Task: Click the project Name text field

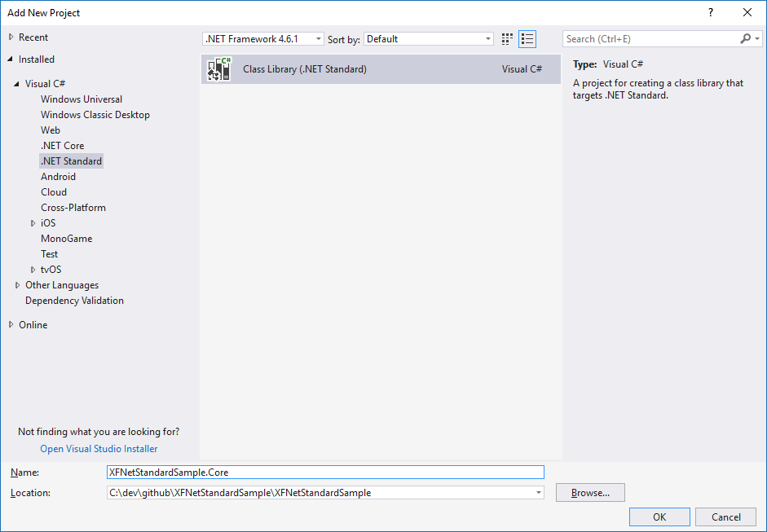Action: coord(325,472)
